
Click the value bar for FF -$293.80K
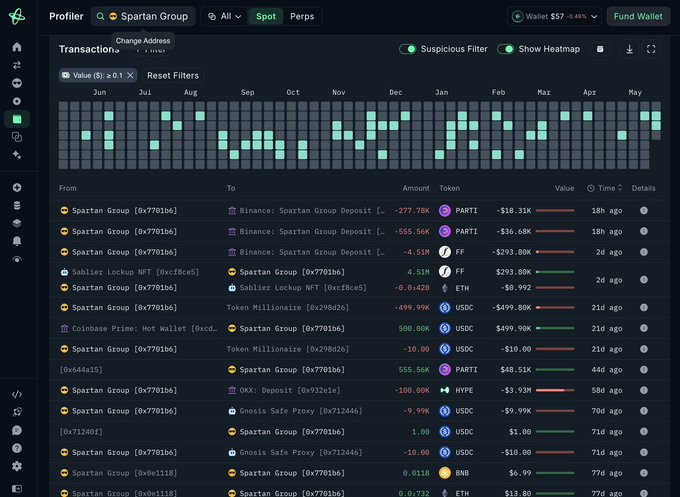(x=555, y=252)
